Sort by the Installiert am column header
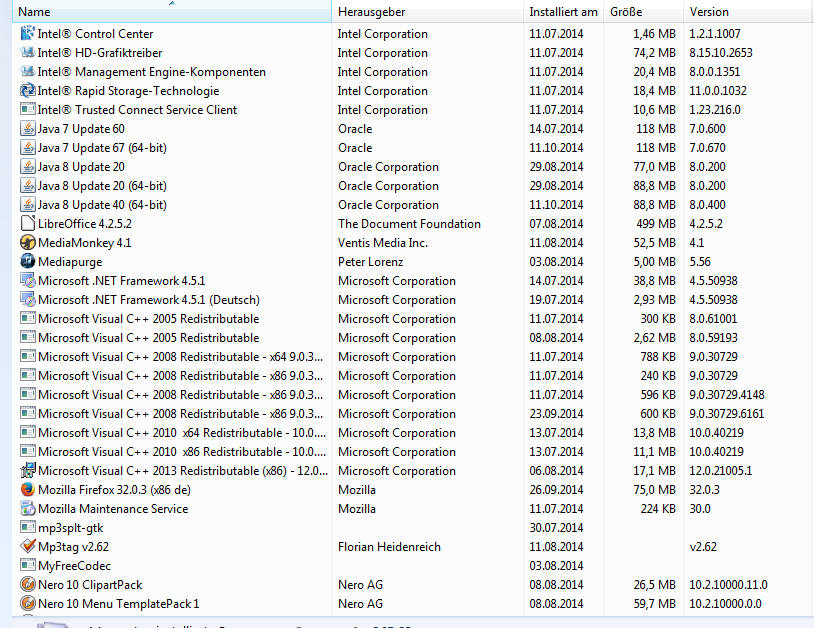Viewport: 814px width, 628px height. pos(563,11)
